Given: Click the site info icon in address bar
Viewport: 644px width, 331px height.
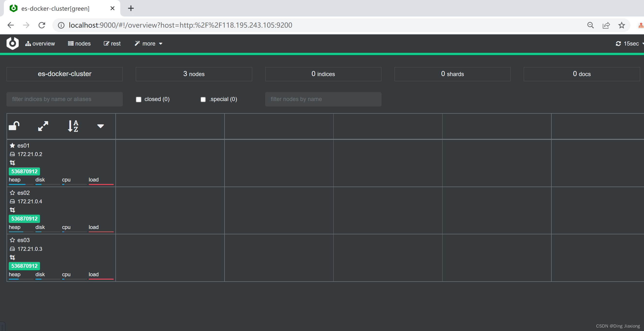Looking at the screenshot, I should coord(61,25).
